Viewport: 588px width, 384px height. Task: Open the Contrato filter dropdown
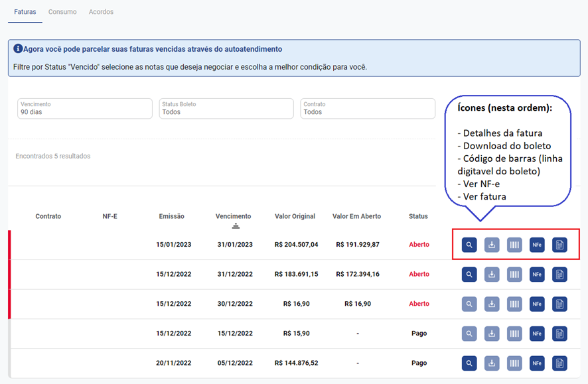(368, 109)
